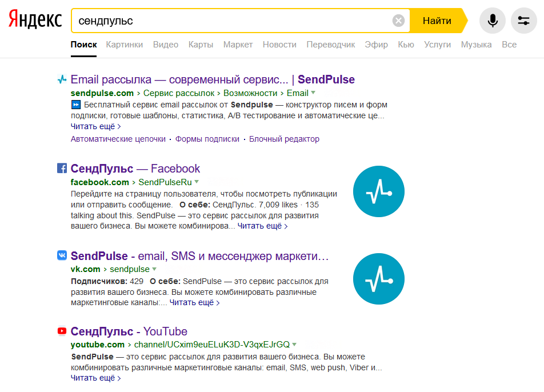Switch to the Картинки tab
Screen dimensions: 544x392
tap(124, 45)
